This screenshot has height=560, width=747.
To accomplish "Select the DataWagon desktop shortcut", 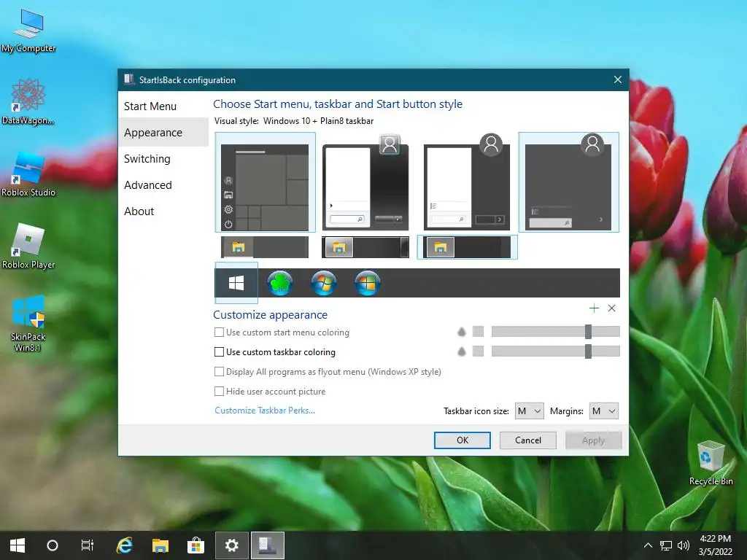I will click(x=28, y=102).
